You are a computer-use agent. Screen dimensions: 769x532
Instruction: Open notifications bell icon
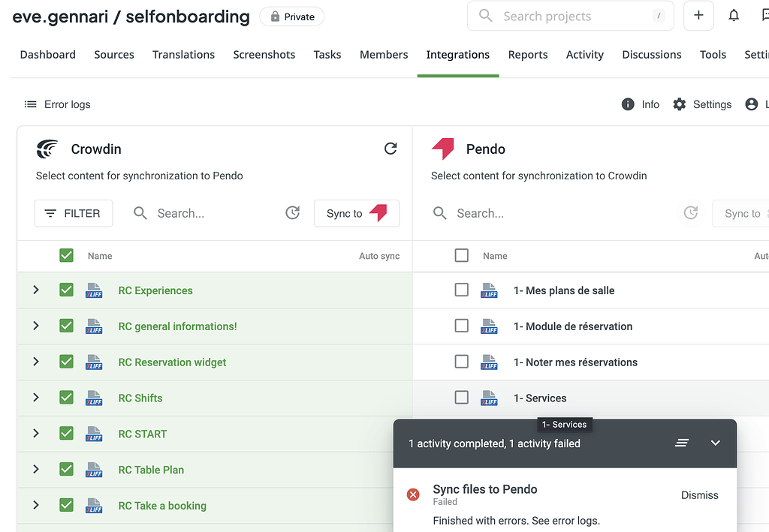tap(734, 16)
